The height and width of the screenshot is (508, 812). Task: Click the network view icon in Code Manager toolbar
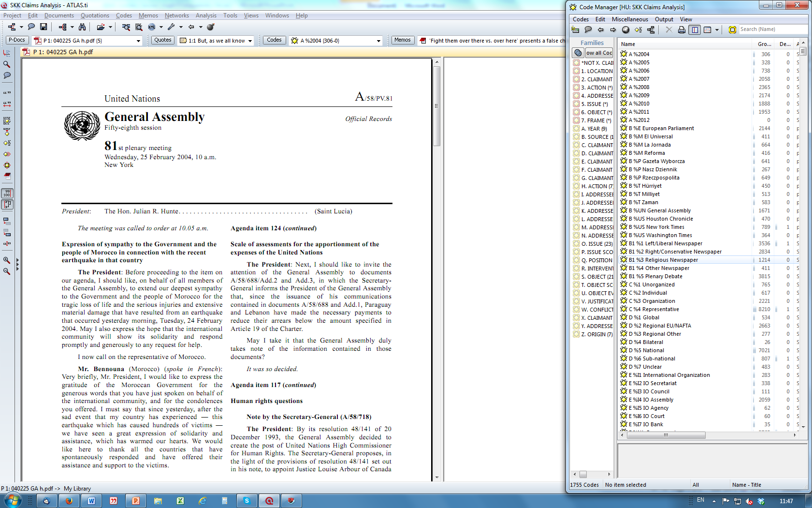pos(651,30)
